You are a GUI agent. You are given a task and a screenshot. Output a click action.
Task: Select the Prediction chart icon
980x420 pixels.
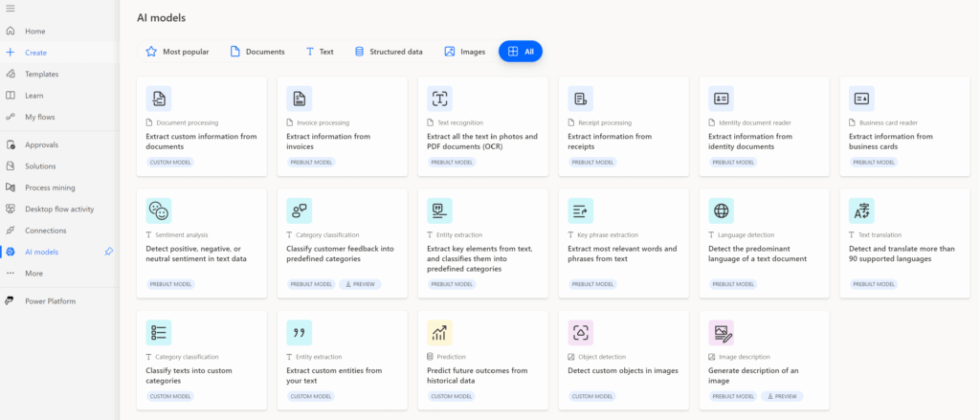point(440,333)
